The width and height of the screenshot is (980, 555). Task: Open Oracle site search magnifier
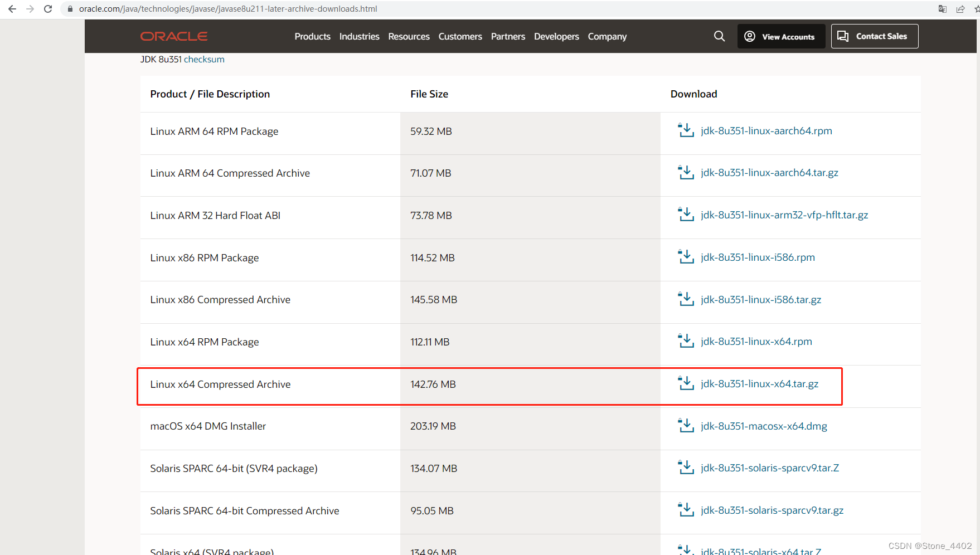click(x=720, y=36)
